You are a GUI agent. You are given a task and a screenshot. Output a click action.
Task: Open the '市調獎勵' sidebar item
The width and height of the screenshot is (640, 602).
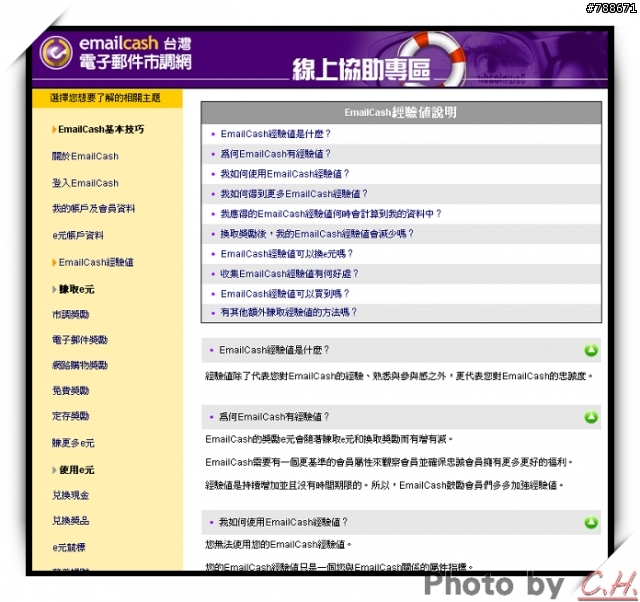click(70, 315)
